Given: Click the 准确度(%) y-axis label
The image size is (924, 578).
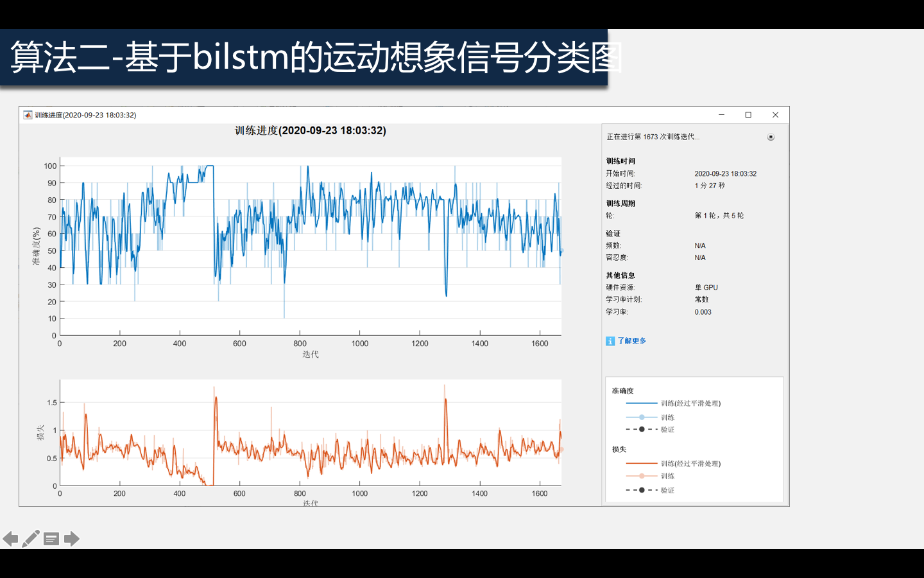Looking at the screenshot, I should point(37,246).
